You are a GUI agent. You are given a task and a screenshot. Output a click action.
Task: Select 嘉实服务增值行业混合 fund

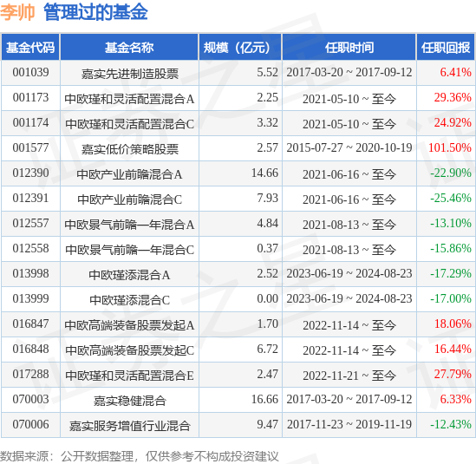click(x=130, y=426)
